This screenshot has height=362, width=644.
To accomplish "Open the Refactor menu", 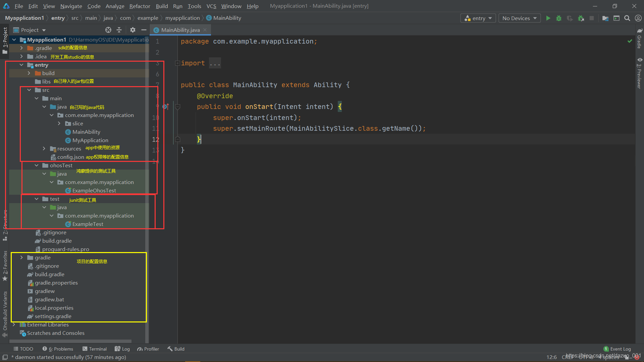I will click(140, 6).
